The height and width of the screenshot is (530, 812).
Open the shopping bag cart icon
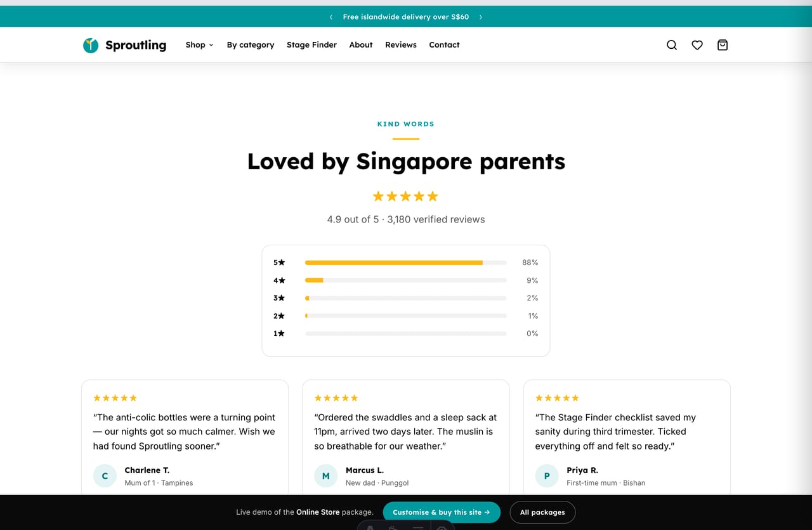click(723, 45)
